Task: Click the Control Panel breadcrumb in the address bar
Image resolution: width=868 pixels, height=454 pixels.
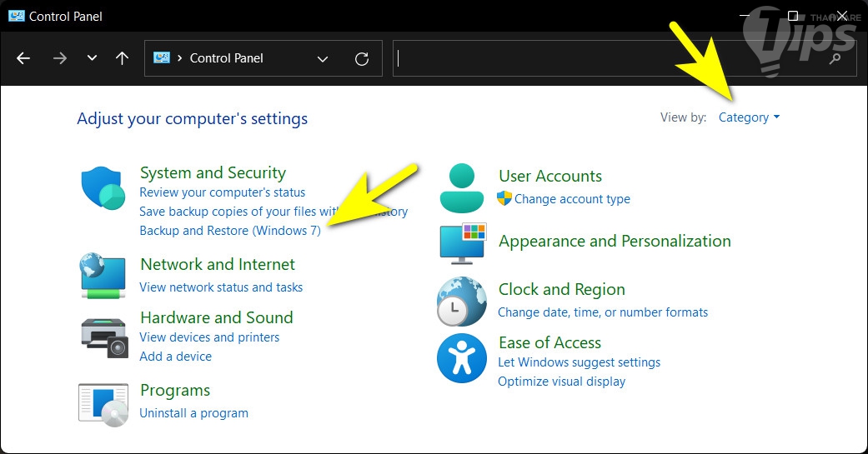Action: click(226, 58)
